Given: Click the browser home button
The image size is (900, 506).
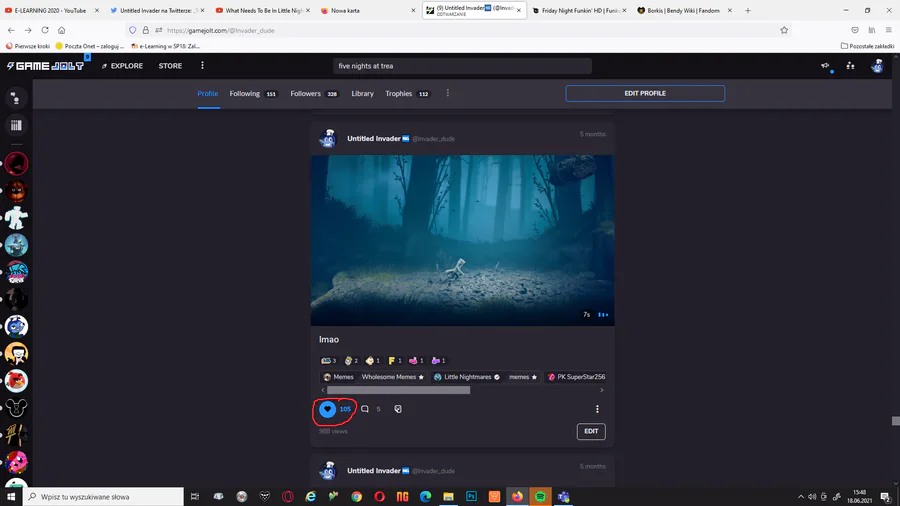Looking at the screenshot, I should point(61,30).
